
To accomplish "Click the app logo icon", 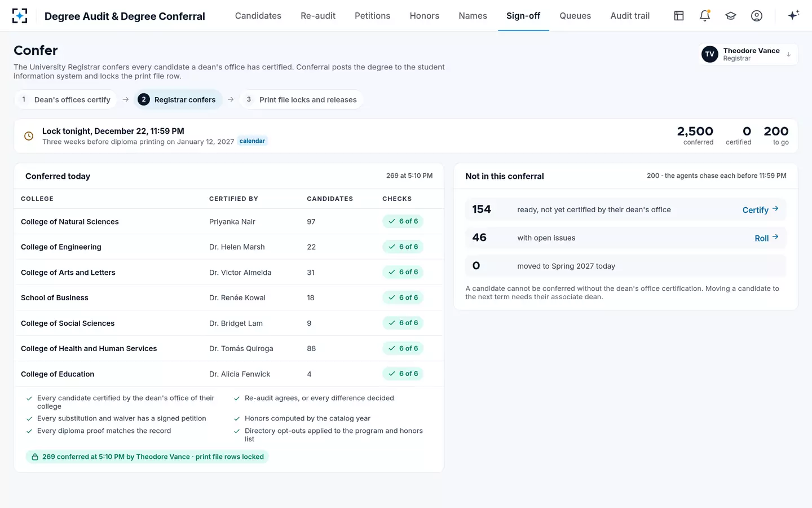I will click(20, 16).
